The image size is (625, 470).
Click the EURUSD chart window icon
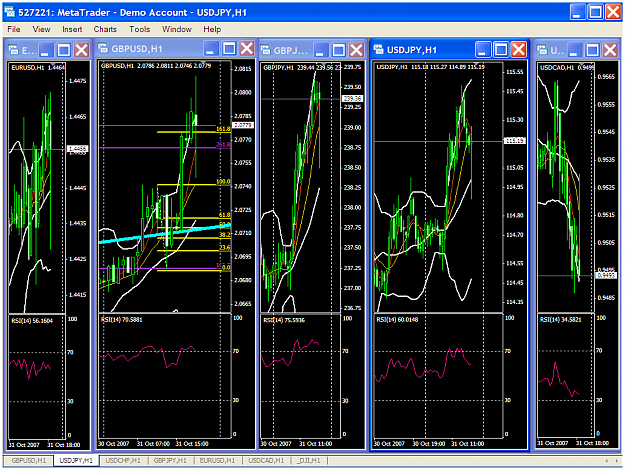click(14, 50)
